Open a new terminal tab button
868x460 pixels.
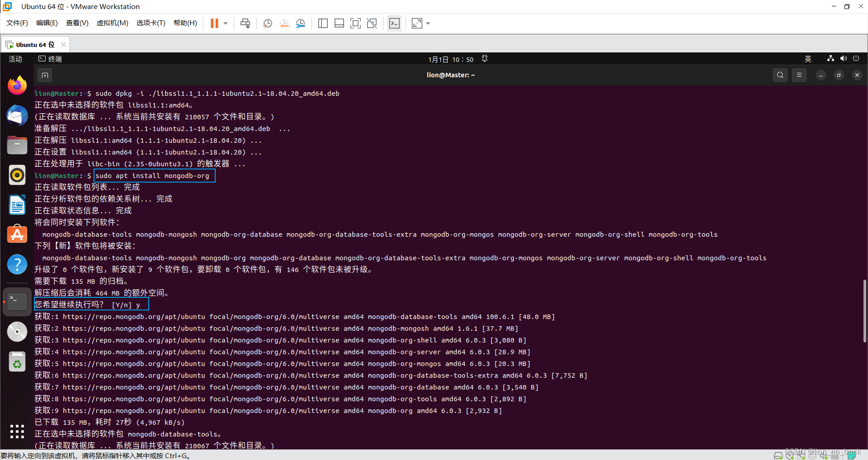click(45, 75)
